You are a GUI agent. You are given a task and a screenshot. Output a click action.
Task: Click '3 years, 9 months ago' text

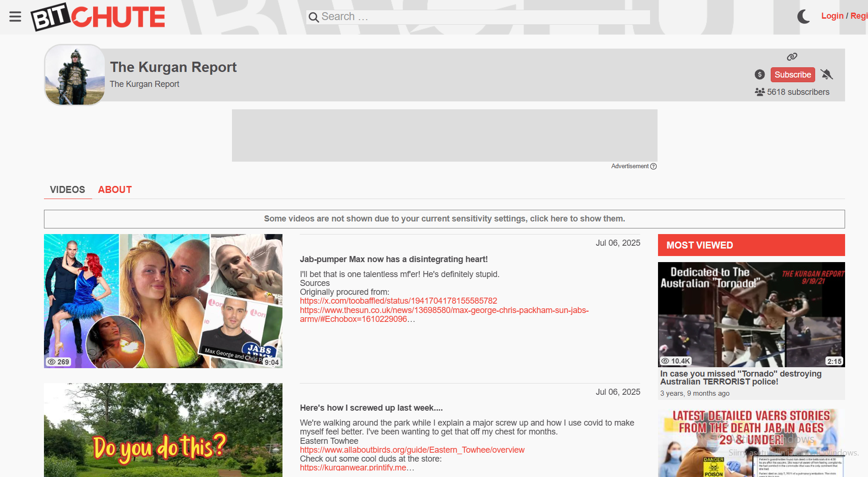pyautogui.click(x=694, y=393)
